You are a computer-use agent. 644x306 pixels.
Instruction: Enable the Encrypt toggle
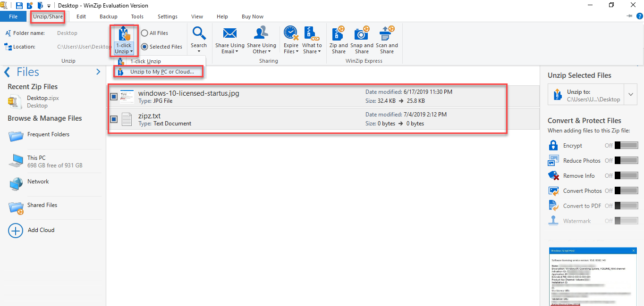(627, 145)
